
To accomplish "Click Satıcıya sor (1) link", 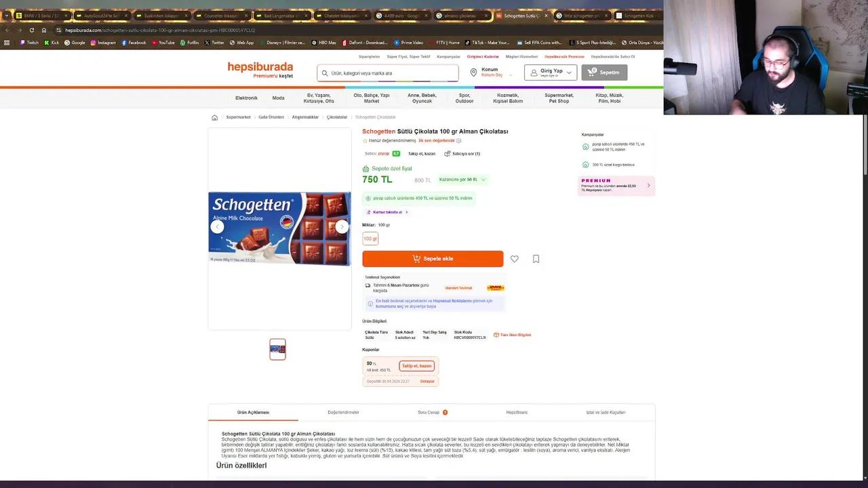I will coord(462,154).
